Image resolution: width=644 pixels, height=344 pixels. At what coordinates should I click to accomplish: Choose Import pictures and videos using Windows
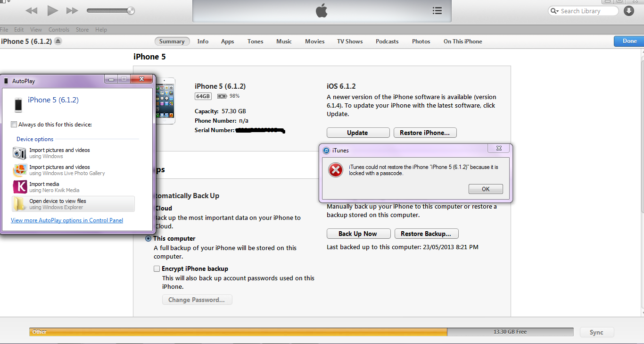click(x=73, y=153)
